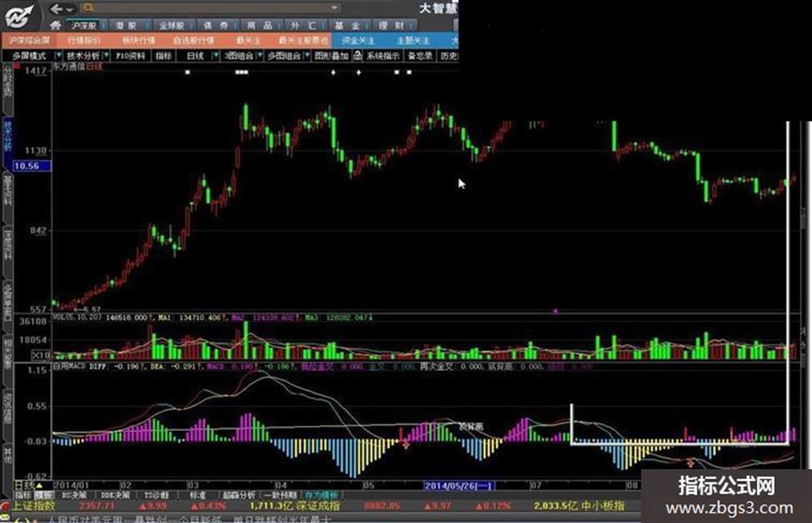Select the 指标 bottom tab
This screenshot has width=812, height=523.
(23, 495)
